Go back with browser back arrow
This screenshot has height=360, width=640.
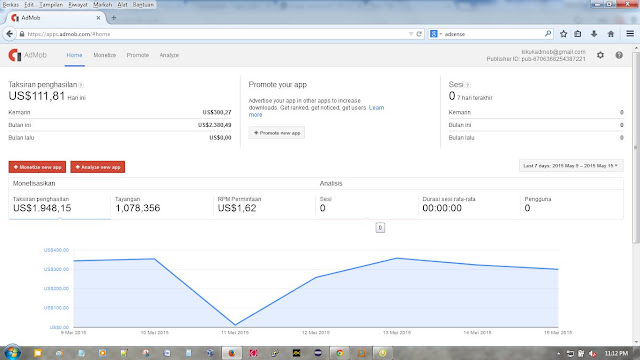(10, 34)
